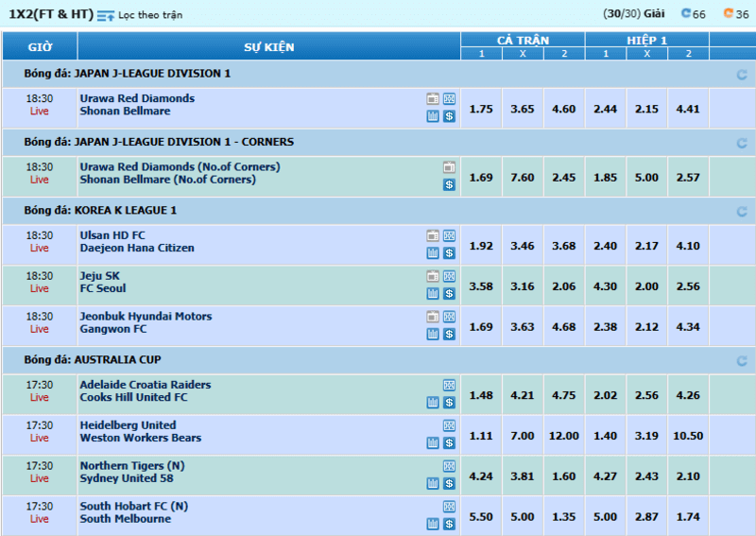Select full-time home odds 1.75 for Urawa
Screen dimensions: 756x536
[x=481, y=109]
